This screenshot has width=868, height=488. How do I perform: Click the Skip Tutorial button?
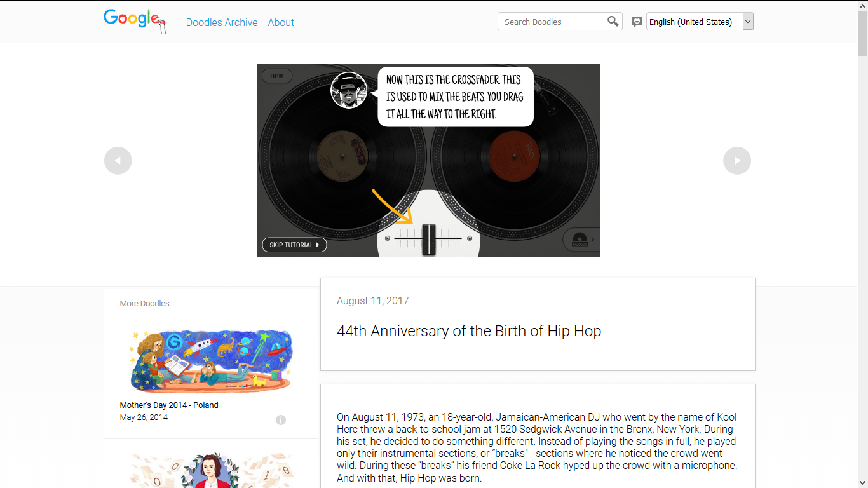click(x=294, y=245)
